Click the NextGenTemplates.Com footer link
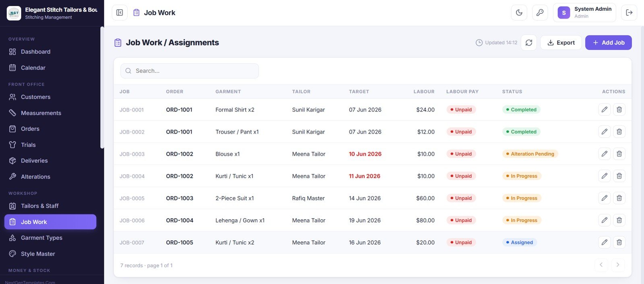The width and height of the screenshot is (644, 284). point(30,282)
